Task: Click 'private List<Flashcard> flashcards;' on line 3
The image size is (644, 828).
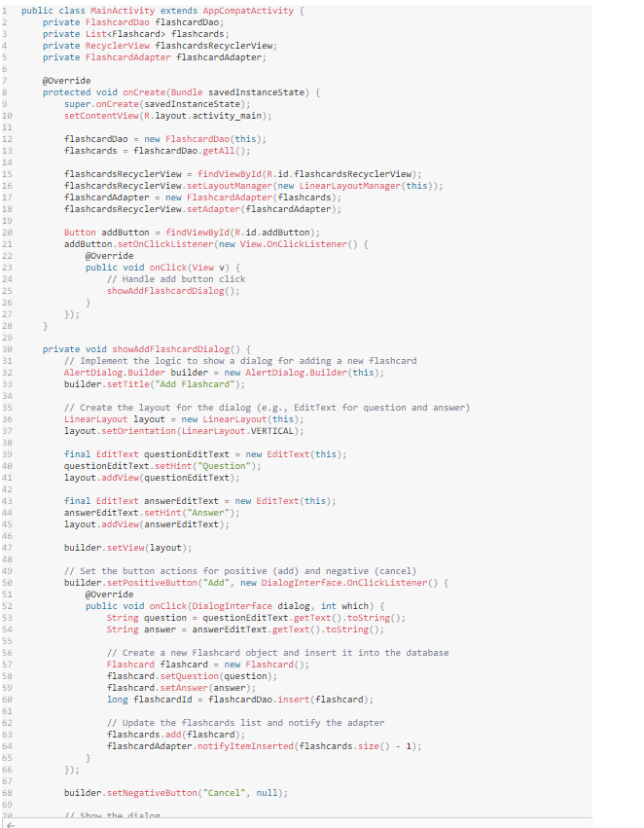Action: [x=136, y=34]
